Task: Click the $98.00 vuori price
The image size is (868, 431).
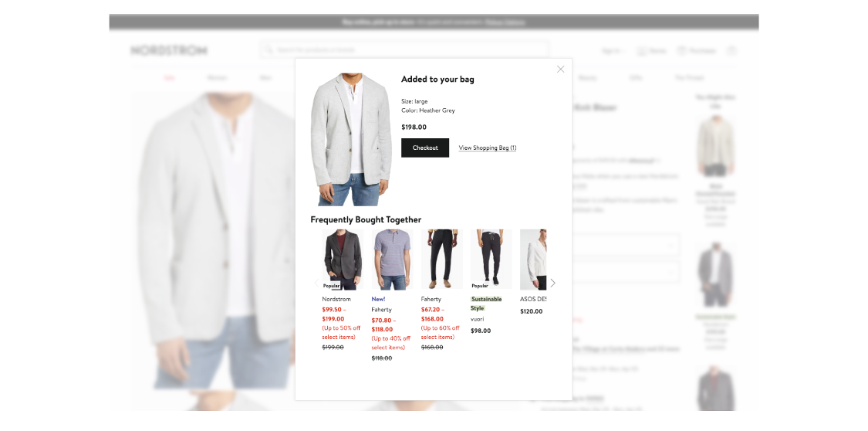Action: point(481,331)
